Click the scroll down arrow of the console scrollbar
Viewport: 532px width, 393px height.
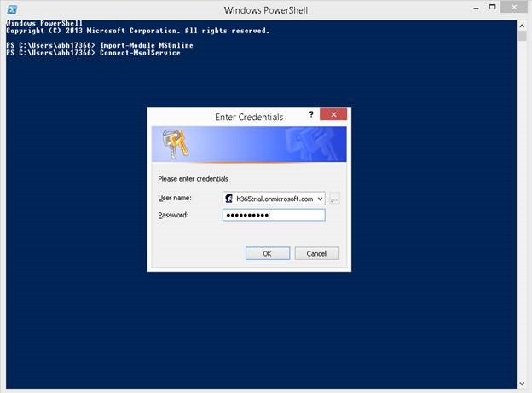coord(522,384)
